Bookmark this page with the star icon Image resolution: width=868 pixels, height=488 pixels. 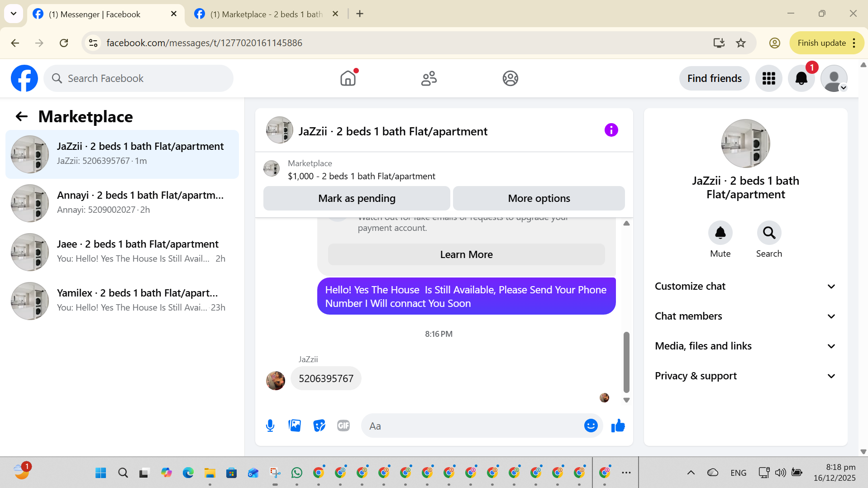[x=741, y=43]
